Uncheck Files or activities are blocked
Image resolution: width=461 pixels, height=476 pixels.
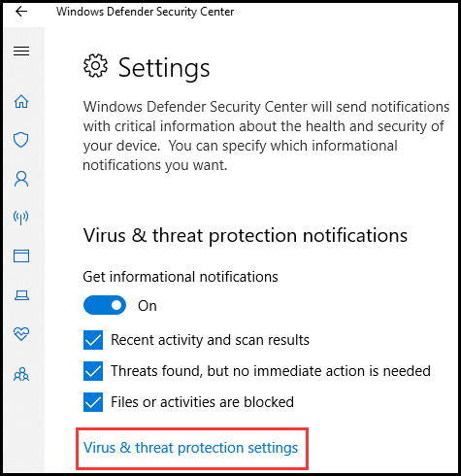tap(93, 402)
